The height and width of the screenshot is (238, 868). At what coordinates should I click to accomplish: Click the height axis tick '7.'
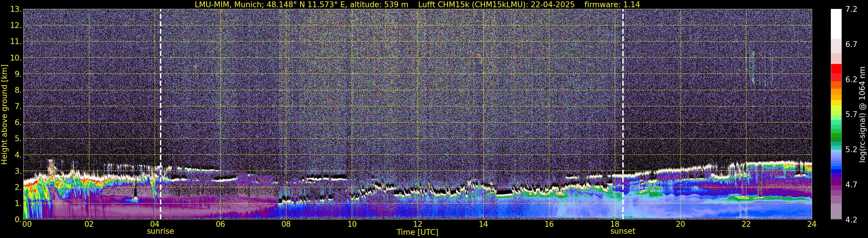click(x=18, y=107)
